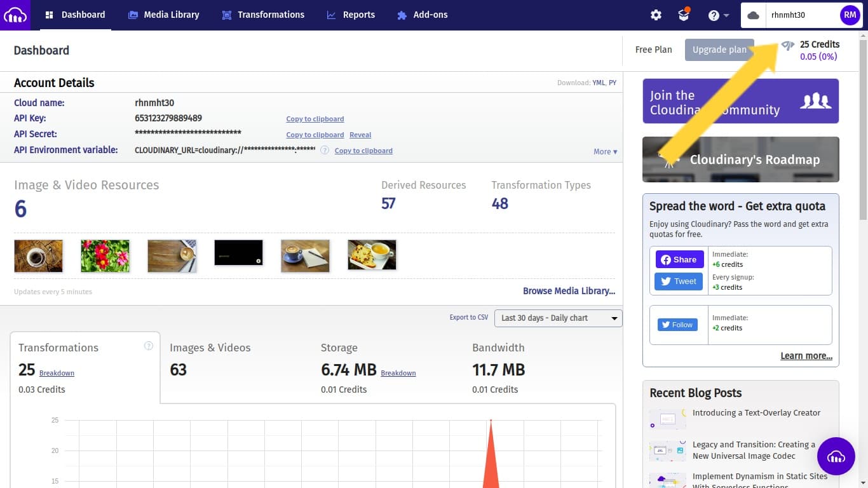
Task: Click the credits usage gauge icon
Action: coord(788,45)
